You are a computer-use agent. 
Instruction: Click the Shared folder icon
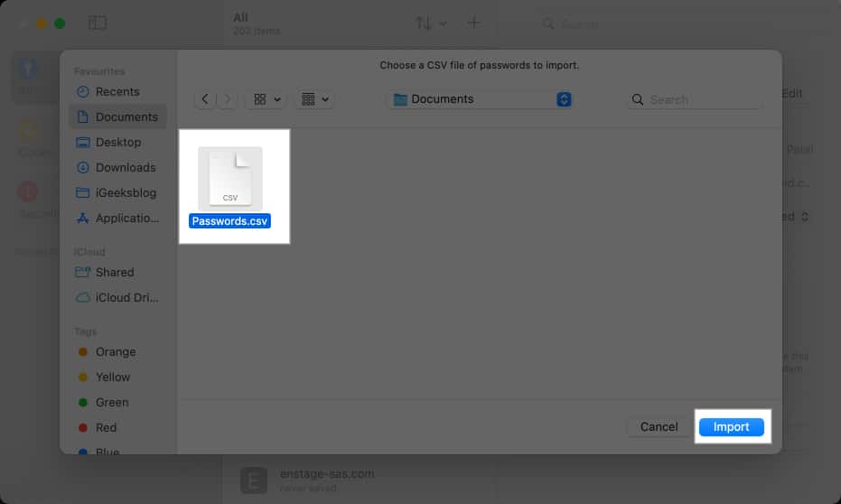[82, 273]
